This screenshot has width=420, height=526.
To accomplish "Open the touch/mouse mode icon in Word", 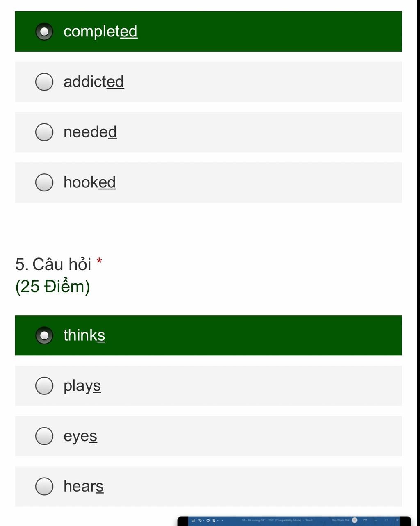I will point(214,520).
